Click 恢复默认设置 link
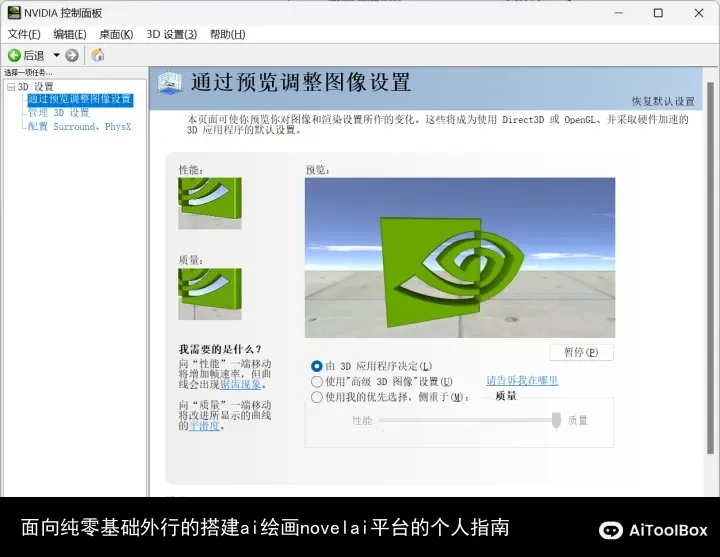This screenshot has height=557, width=720. pyautogui.click(x=663, y=101)
